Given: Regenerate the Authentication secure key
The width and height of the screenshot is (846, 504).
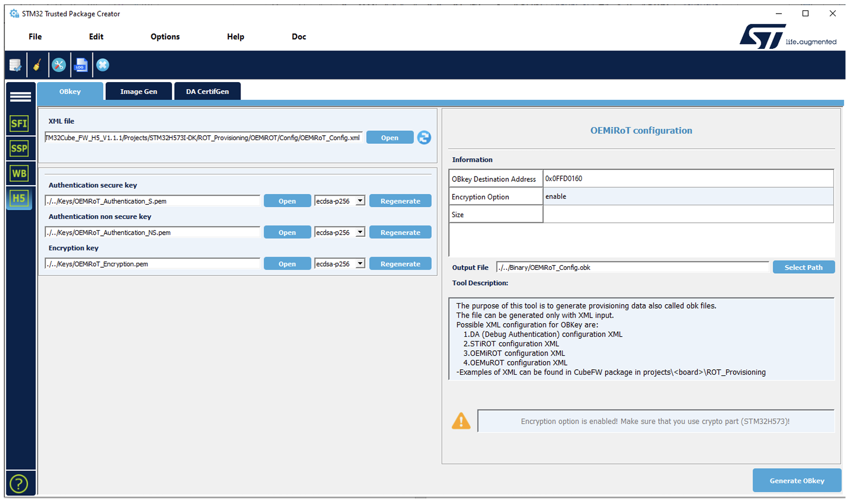Looking at the screenshot, I should click(x=400, y=201).
